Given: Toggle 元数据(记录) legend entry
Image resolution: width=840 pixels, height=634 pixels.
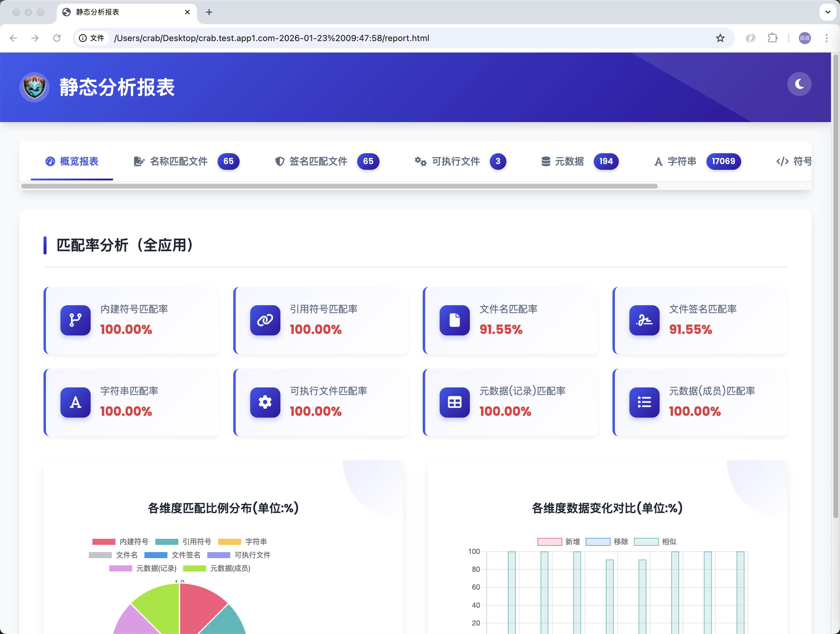Looking at the screenshot, I should 143,568.
